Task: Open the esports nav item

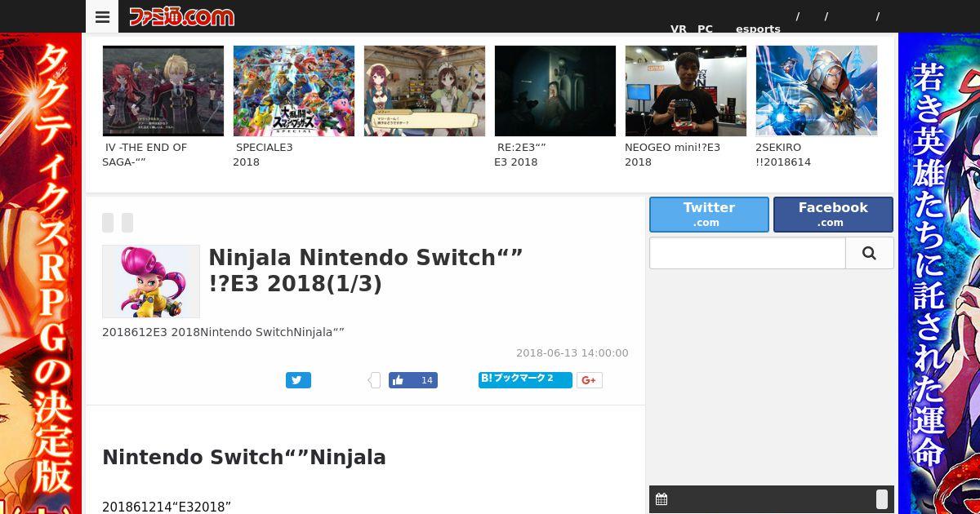Action: 758,29
